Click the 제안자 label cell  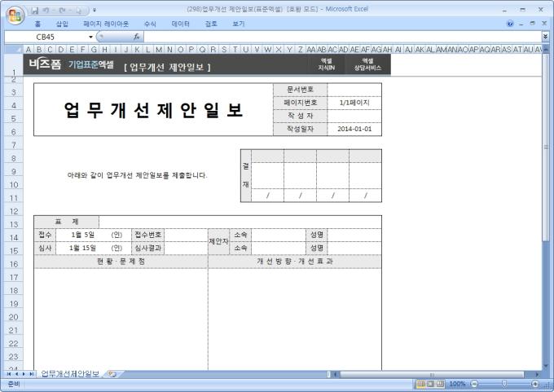218,241
